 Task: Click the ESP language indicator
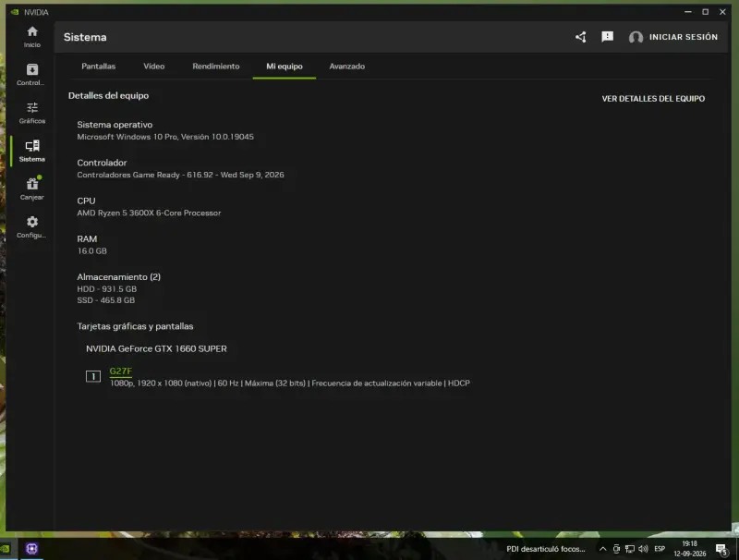point(660,549)
